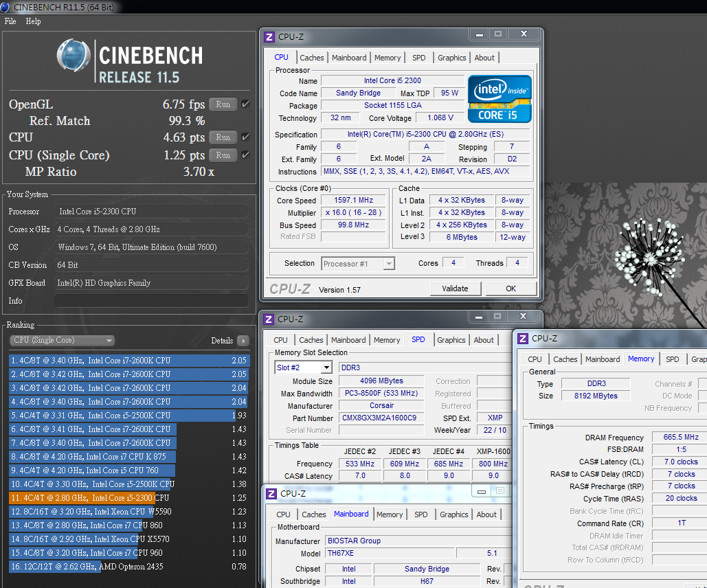Click the Cinebench app icon in title bar
The width and height of the screenshot is (707, 588).
click(4, 7)
